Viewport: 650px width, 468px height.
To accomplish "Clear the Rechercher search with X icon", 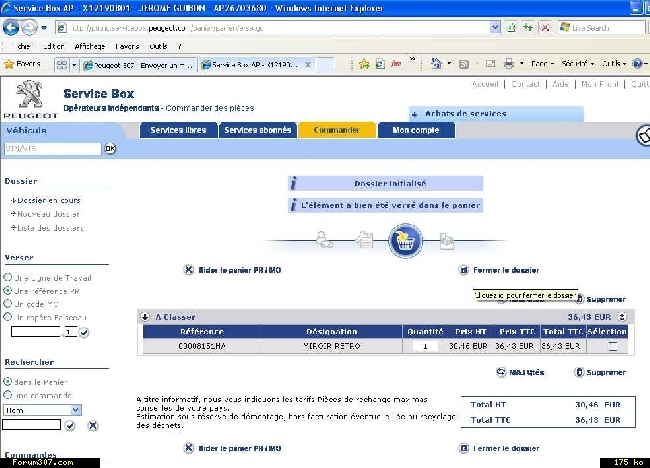I will tap(93, 425).
